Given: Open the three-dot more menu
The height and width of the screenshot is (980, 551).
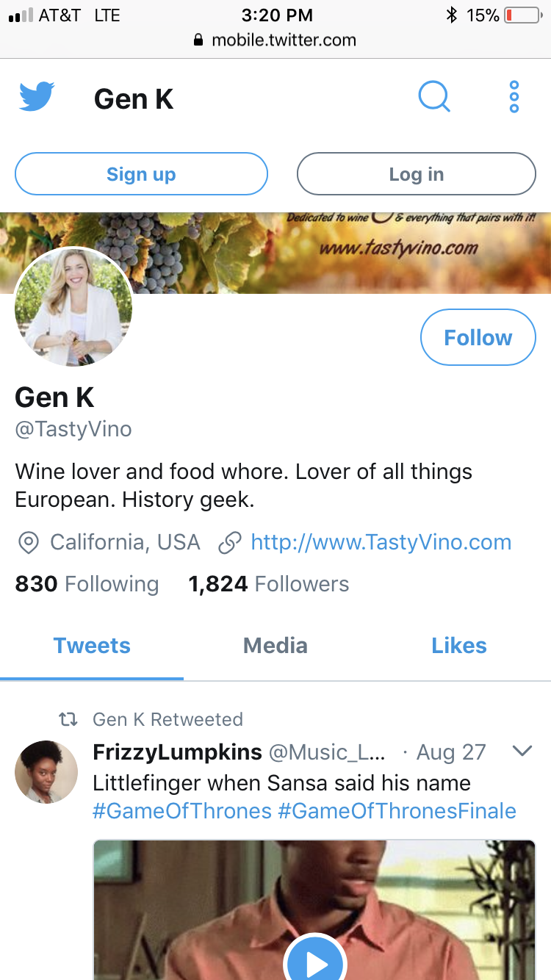Looking at the screenshot, I should click(514, 97).
